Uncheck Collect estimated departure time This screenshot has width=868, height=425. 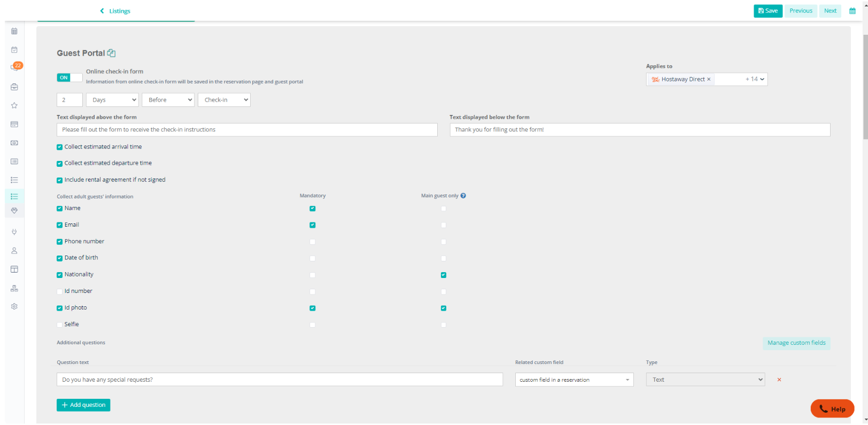(59, 164)
